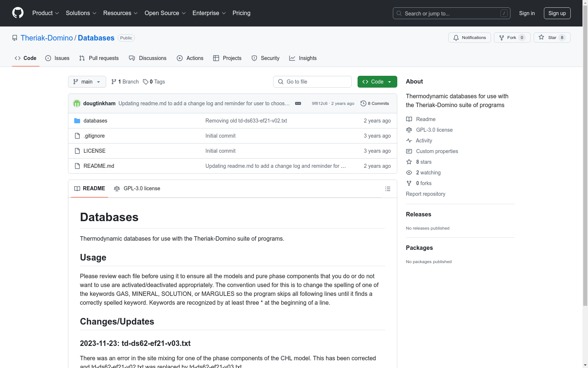View the 1 Branch link
This screenshot has height=368, width=588.
click(125, 82)
